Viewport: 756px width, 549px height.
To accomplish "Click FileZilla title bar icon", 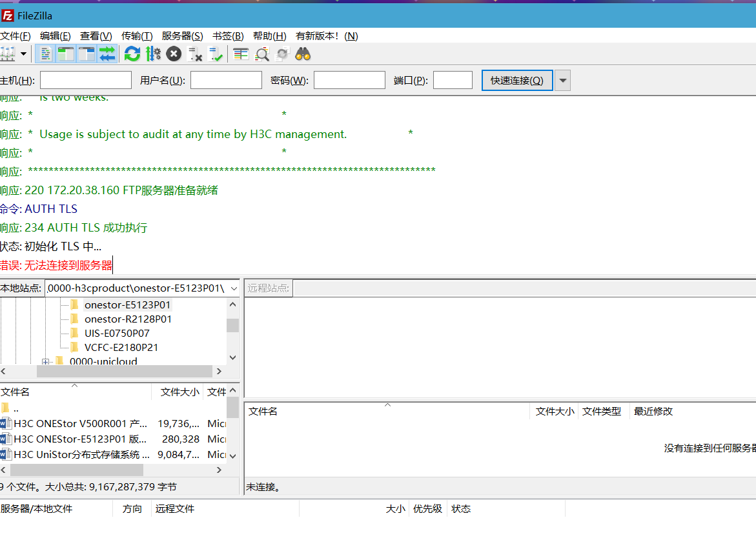I will [x=7, y=15].
